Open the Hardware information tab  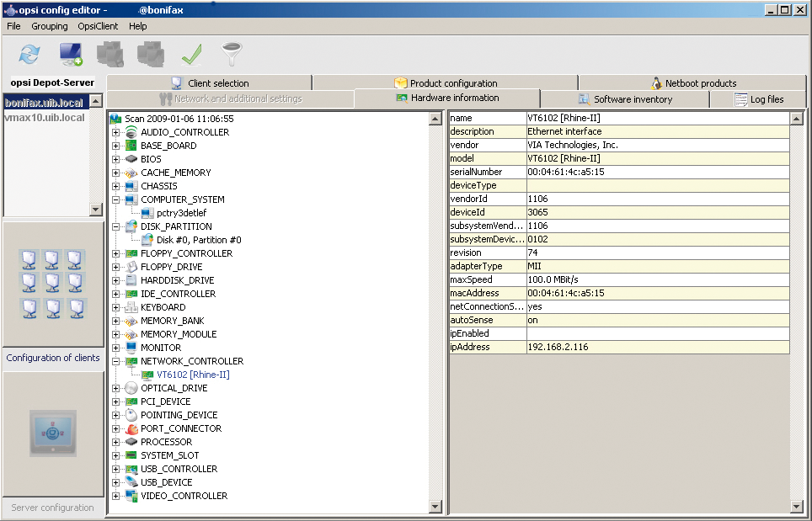coord(447,98)
